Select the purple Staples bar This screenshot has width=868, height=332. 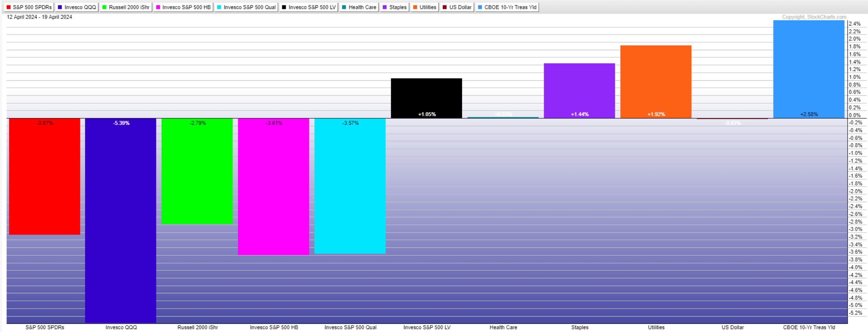coord(579,91)
